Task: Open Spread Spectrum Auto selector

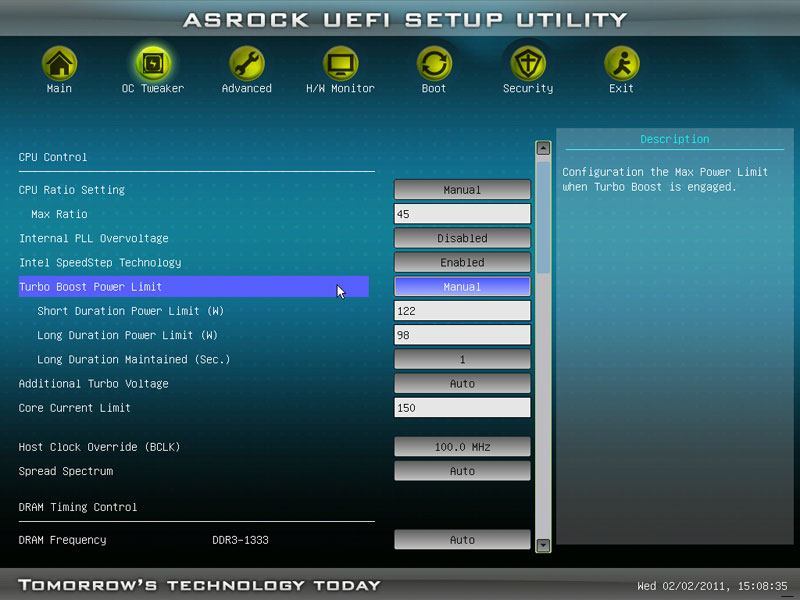Action: [462, 471]
